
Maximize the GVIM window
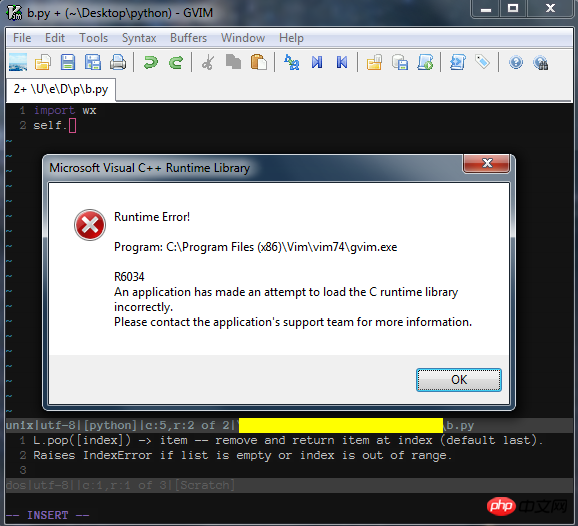[x=513, y=9]
